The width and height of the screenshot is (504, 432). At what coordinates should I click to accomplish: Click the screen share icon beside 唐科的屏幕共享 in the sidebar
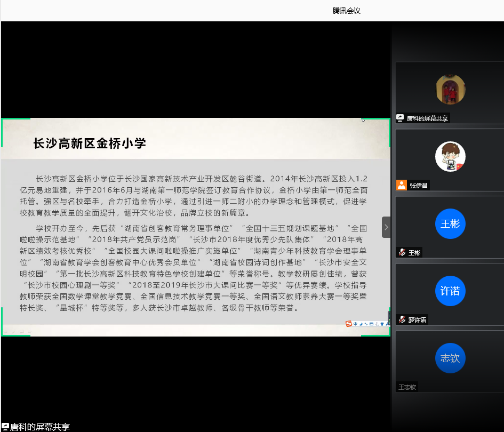point(400,118)
